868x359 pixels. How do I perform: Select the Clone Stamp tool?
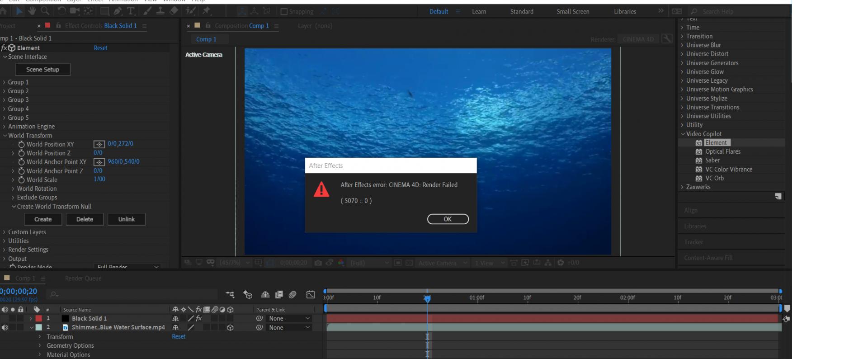tap(160, 11)
